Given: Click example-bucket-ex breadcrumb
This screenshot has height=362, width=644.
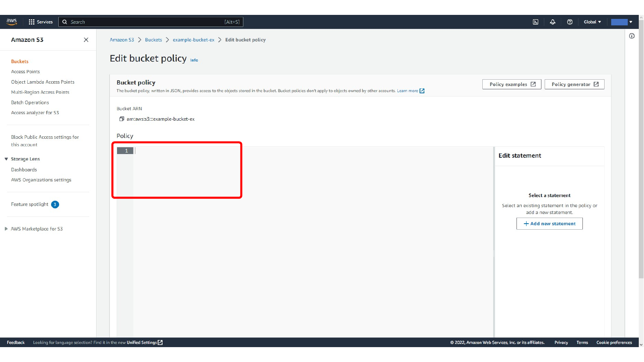Looking at the screenshot, I should 193,40.
